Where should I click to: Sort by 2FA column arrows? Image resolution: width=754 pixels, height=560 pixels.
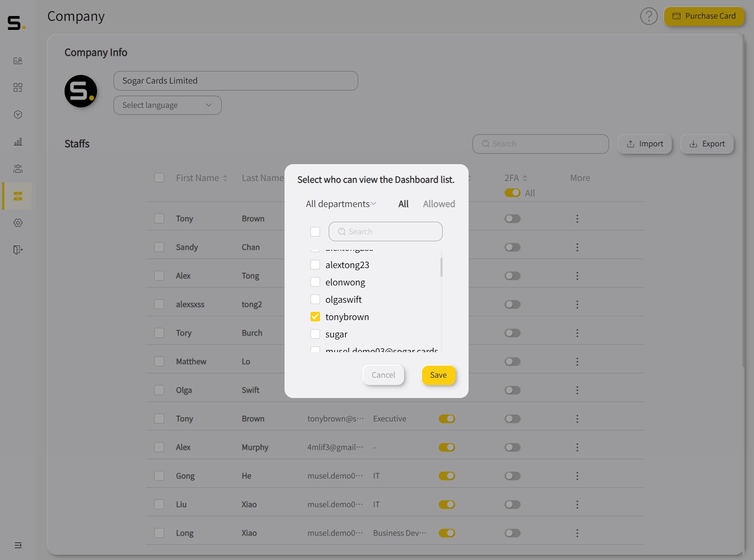click(525, 178)
